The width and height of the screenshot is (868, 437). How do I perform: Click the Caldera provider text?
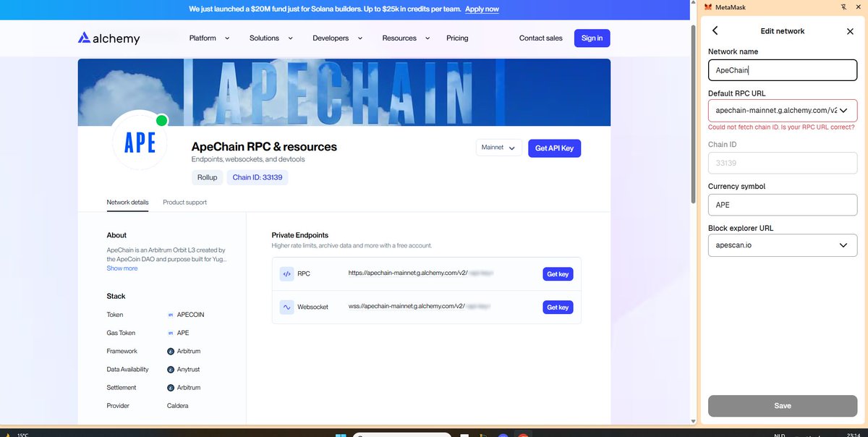pyautogui.click(x=178, y=406)
